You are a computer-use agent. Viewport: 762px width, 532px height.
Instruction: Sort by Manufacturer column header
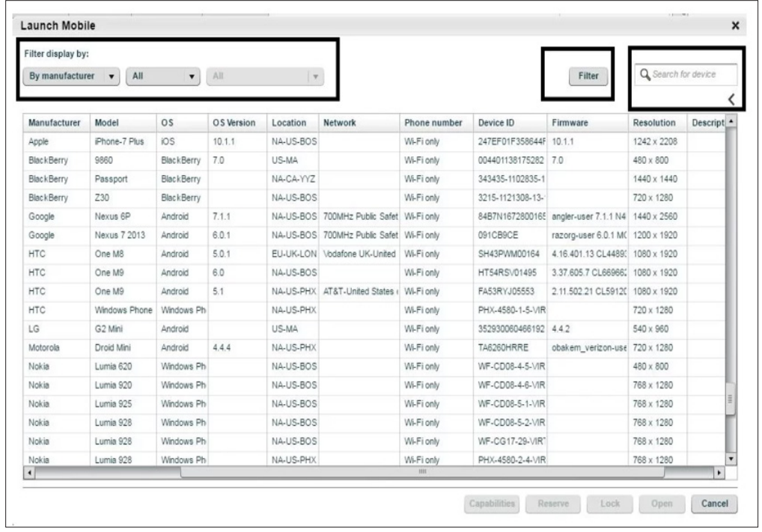[x=56, y=123]
